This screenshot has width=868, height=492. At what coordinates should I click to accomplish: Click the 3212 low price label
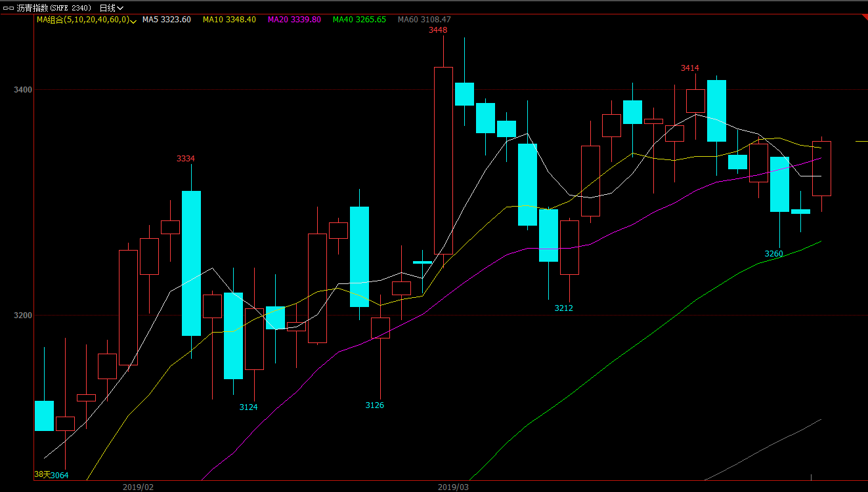click(563, 308)
